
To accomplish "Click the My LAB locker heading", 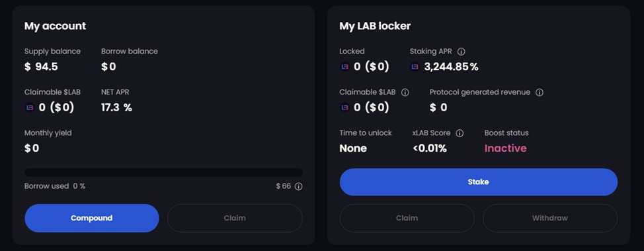I will point(375,26).
